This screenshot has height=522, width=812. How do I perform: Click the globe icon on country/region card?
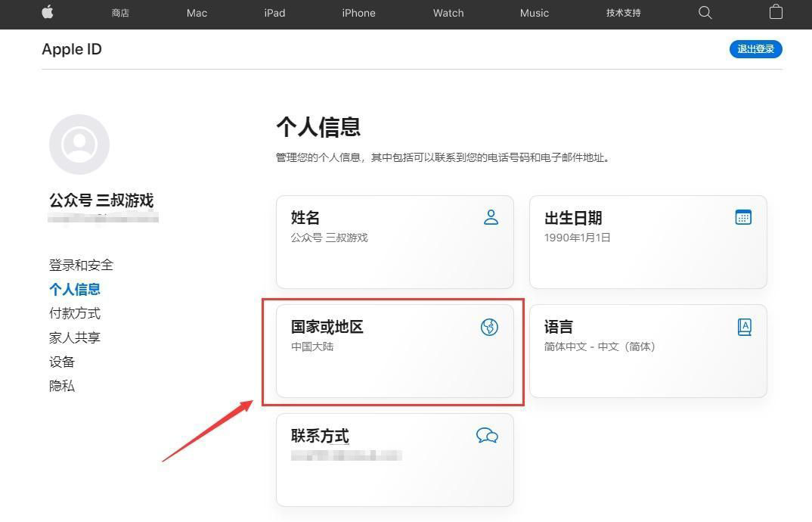pyautogui.click(x=489, y=327)
